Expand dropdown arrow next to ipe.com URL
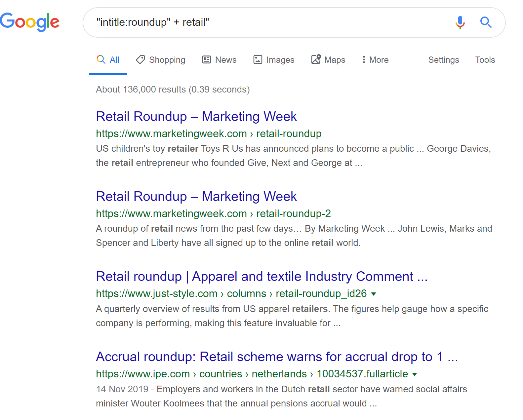The height and width of the screenshot is (420, 523). pos(415,374)
